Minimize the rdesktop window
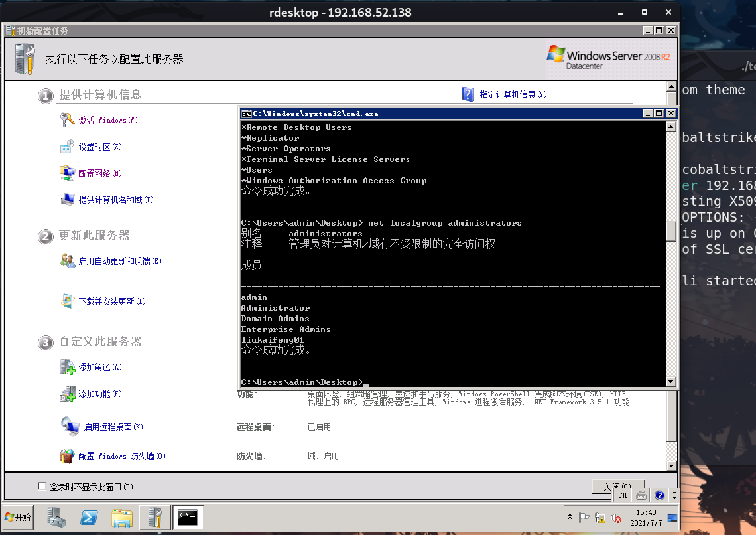This screenshot has width=756, height=535. click(x=621, y=13)
